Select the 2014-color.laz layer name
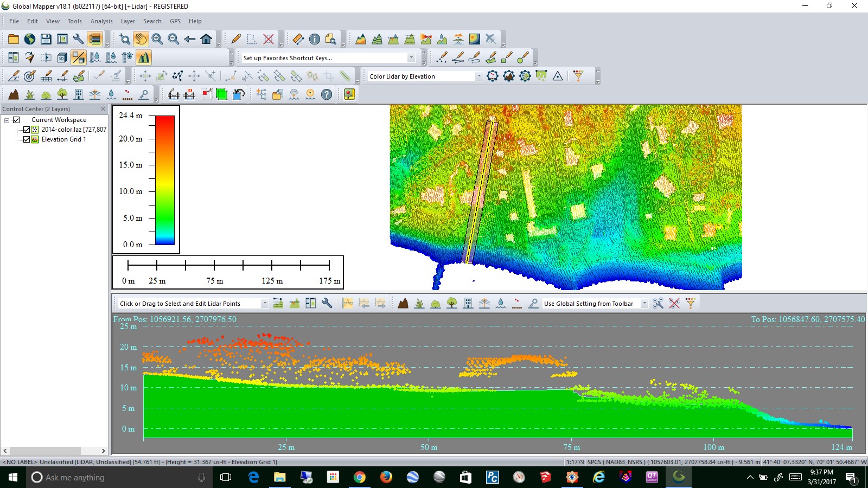868x488 pixels. click(74, 130)
